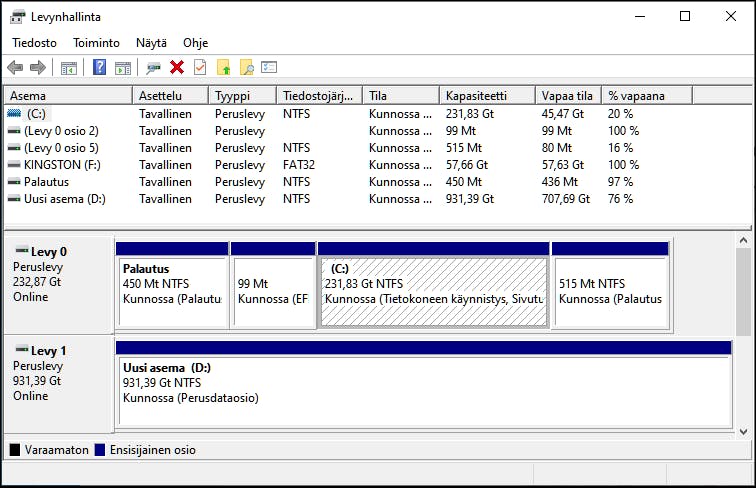Viewport: 756px width, 488px height.
Task: Click the checkmark Properties toolbar icon
Action: [x=200, y=67]
